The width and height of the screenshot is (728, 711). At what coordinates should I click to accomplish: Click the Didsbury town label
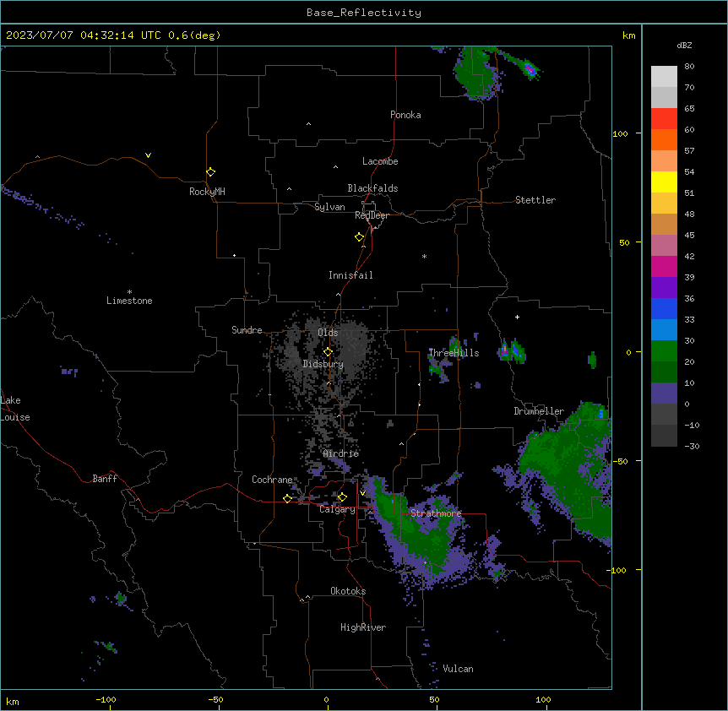pyautogui.click(x=323, y=364)
